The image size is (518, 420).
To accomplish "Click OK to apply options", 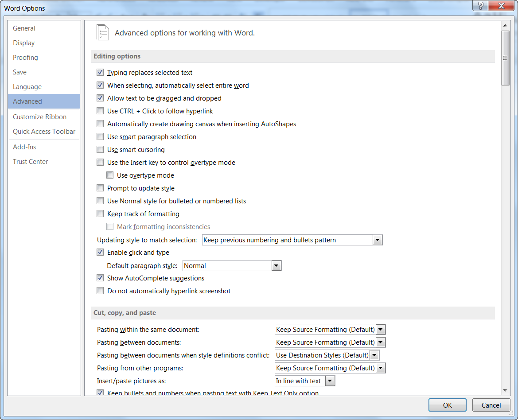I will click(447, 405).
